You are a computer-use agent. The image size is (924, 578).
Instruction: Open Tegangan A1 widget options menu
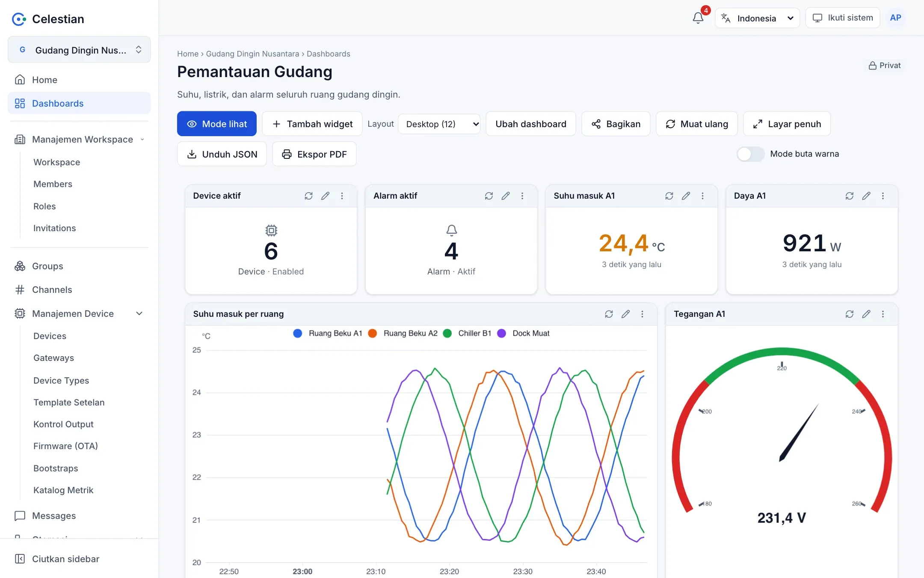(883, 314)
